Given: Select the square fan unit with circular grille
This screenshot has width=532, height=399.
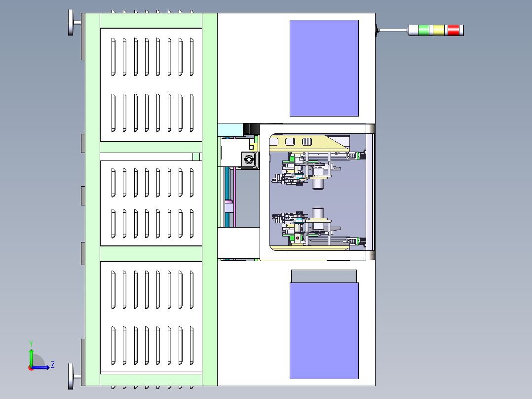Looking at the screenshot, I should [x=249, y=160].
